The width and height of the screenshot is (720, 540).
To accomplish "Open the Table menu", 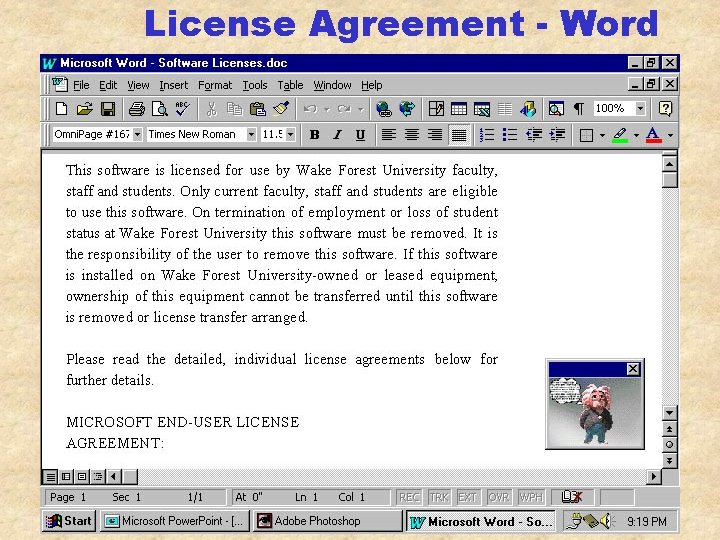I will (290, 85).
